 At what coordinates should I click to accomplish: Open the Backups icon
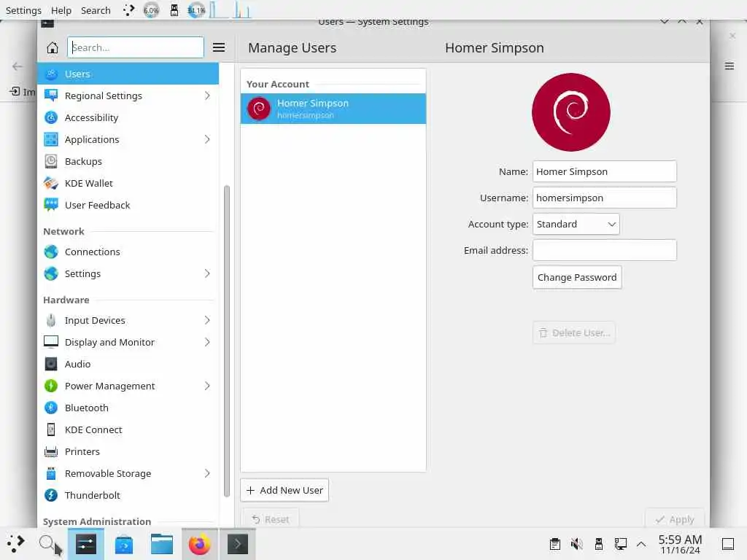point(51,161)
